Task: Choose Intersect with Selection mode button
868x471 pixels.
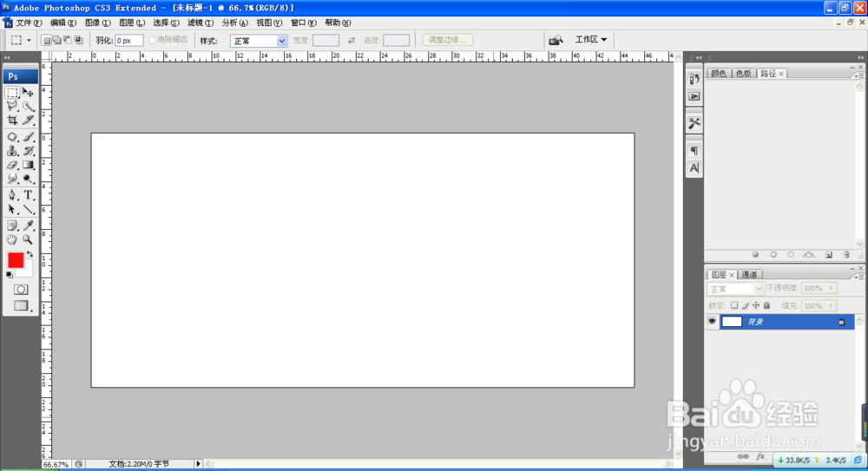Action: pos(78,40)
